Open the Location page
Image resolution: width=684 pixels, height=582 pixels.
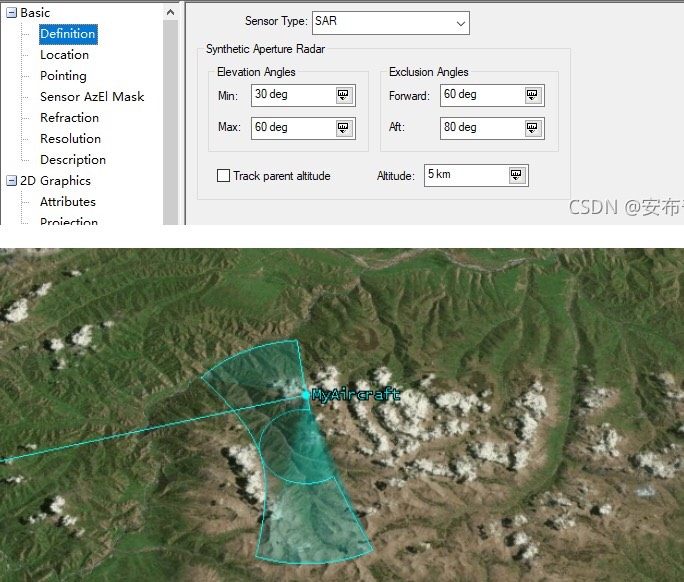coord(65,55)
